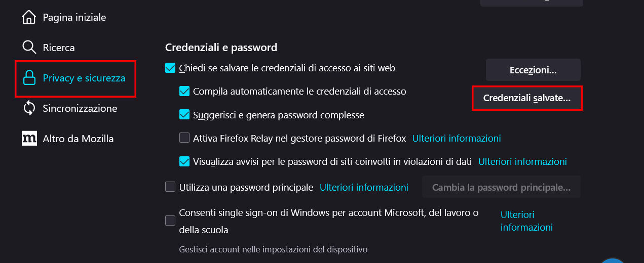Click the Mozilla "m" logo icon
Image resolution: width=644 pixels, height=263 pixels.
[29, 139]
